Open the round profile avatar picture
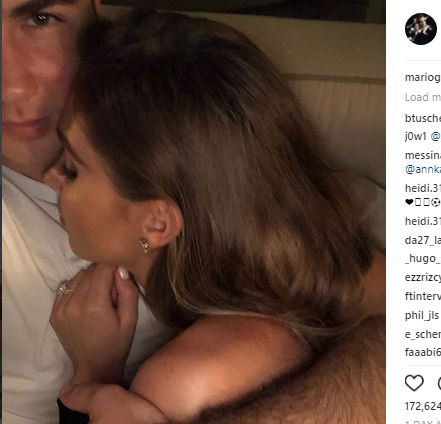Viewport: 441px width, 424px height. click(421, 29)
